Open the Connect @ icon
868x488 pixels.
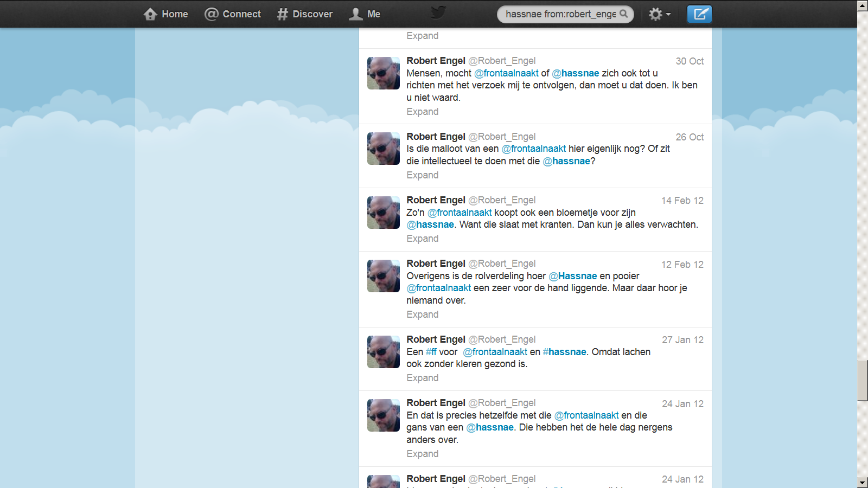point(211,14)
